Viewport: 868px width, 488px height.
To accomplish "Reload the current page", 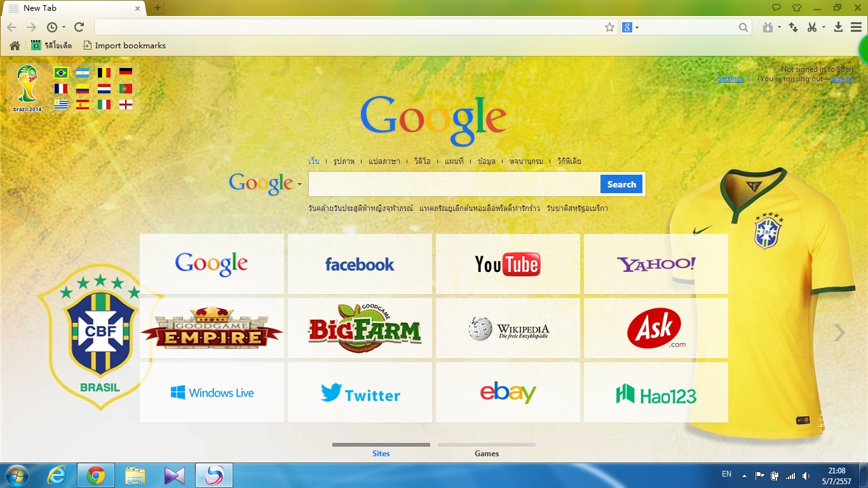I will (79, 27).
